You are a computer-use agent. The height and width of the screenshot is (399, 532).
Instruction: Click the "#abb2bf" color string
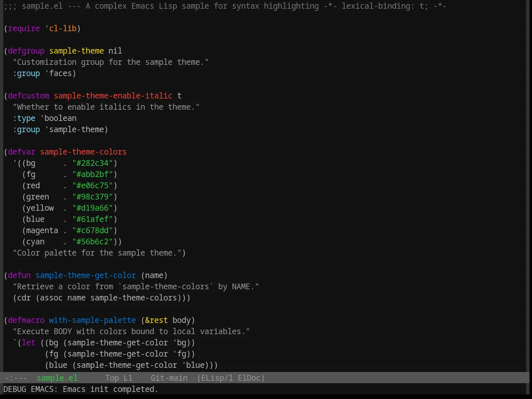pyautogui.click(x=93, y=174)
